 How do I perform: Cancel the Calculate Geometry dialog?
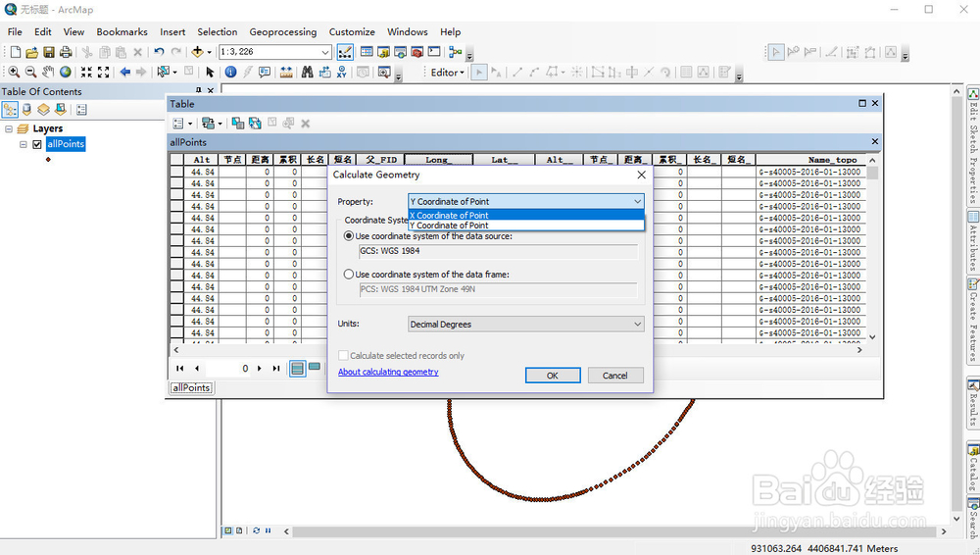615,376
